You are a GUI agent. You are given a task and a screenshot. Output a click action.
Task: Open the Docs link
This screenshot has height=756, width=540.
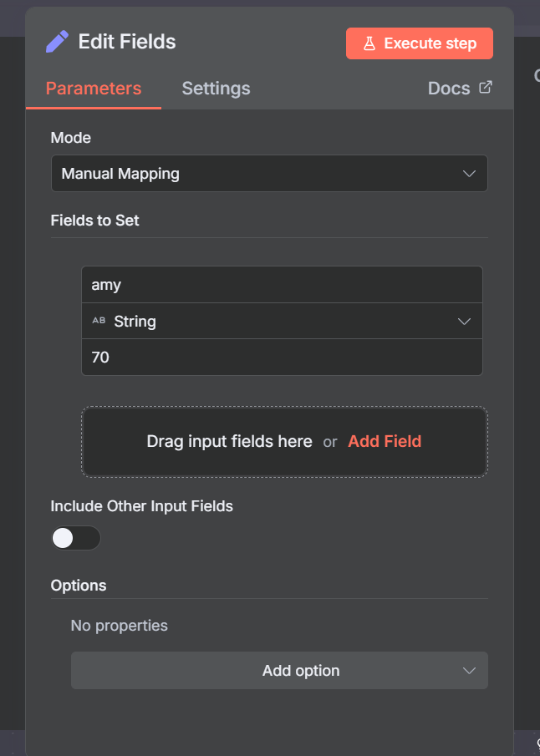449,89
